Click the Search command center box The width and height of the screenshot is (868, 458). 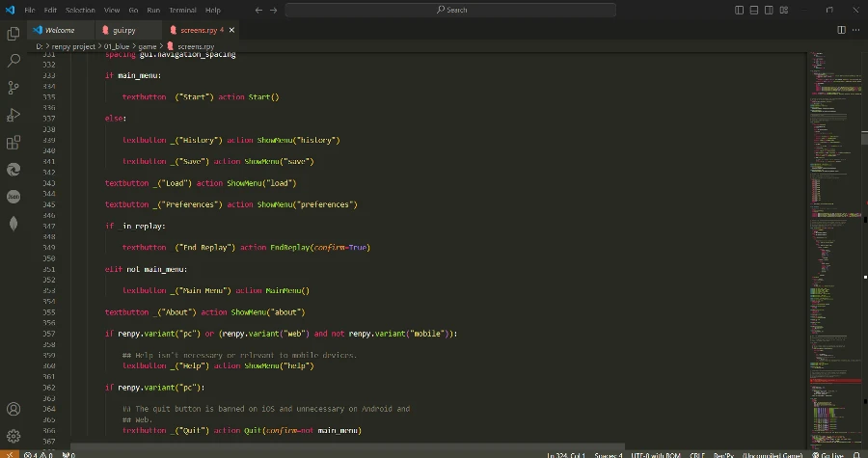451,10
